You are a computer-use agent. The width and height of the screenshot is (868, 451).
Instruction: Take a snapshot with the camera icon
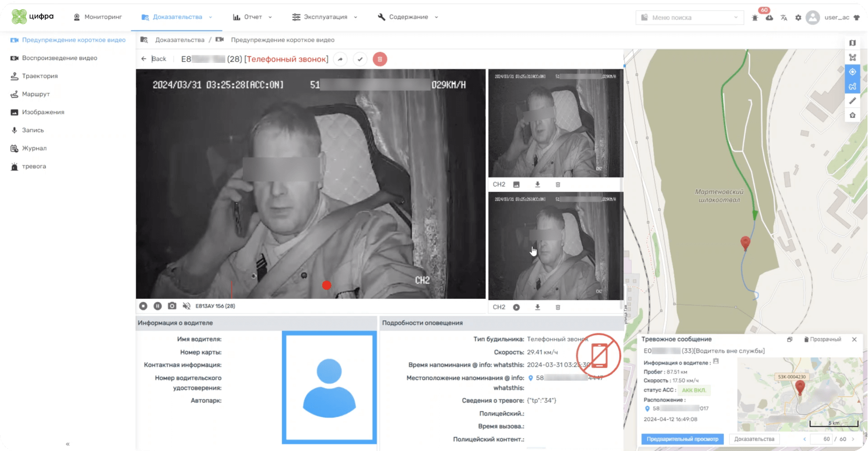tap(172, 306)
